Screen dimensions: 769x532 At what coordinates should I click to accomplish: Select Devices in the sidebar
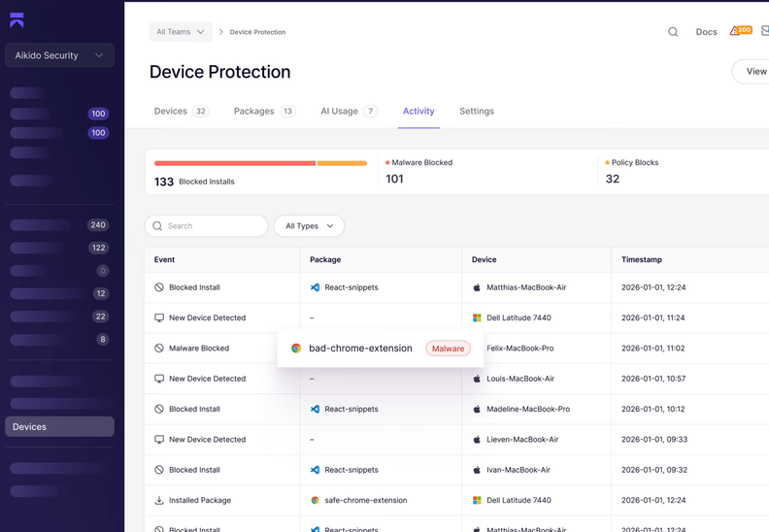point(59,426)
